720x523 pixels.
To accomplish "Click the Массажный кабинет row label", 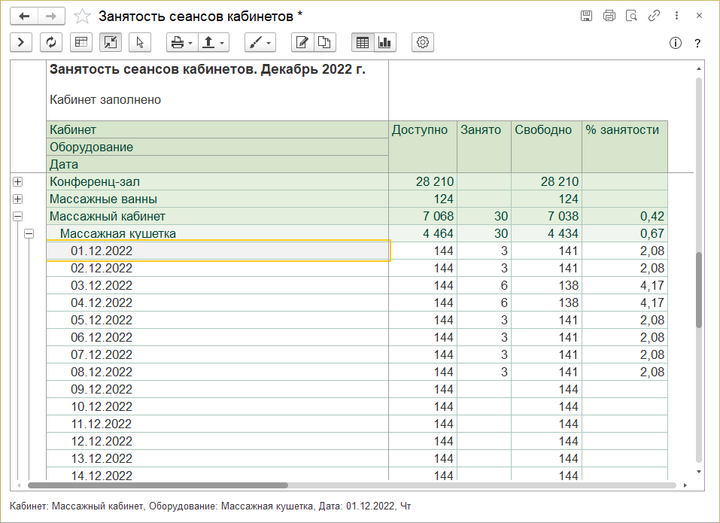I will click(x=107, y=216).
